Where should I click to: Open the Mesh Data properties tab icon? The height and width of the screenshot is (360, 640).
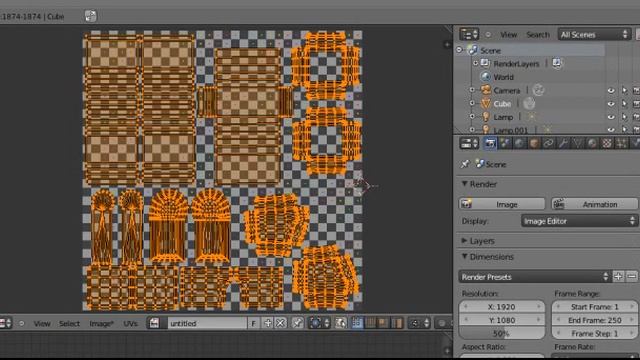(x=578, y=143)
